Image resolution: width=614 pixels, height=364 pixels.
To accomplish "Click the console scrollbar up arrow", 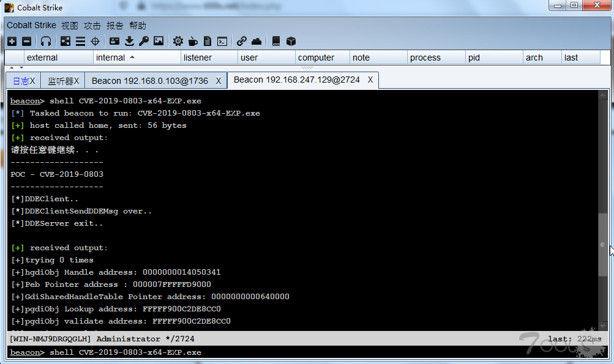I will pos(603,95).
